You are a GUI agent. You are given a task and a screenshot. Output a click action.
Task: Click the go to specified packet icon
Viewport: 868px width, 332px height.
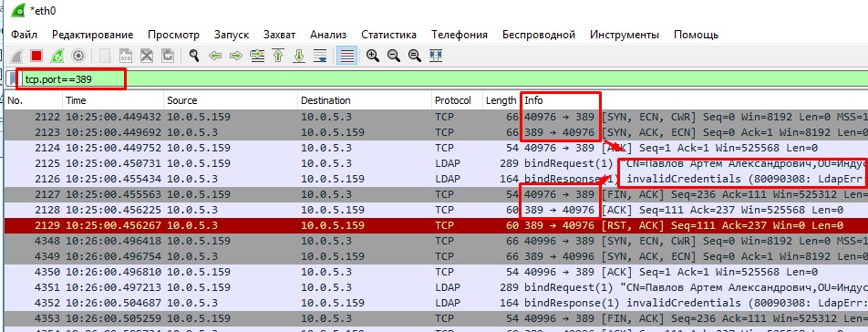coord(257,56)
